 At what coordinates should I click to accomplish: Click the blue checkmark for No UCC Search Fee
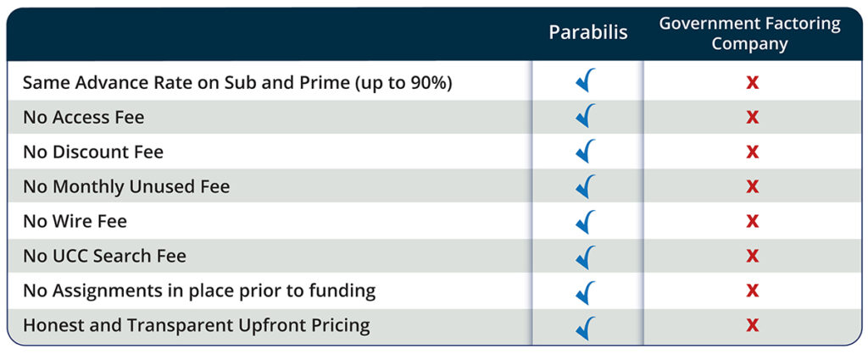tap(586, 256)
